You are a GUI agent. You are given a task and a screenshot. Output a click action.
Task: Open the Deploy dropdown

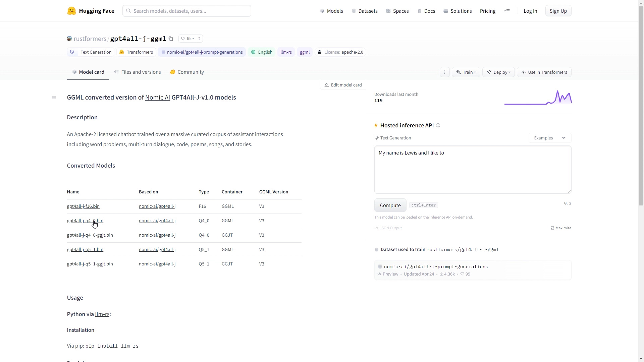[x=498, y=72]
